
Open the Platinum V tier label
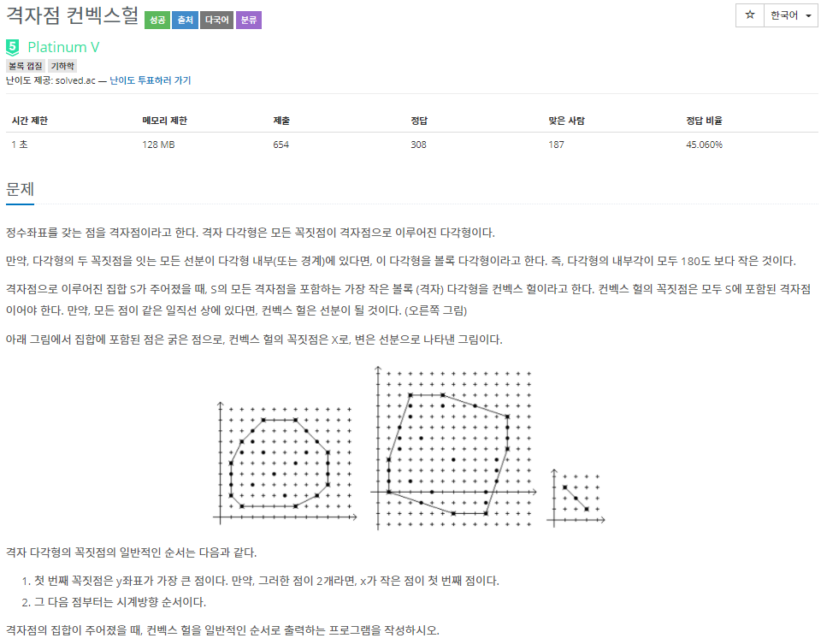pyautogui.click(x=63, y=47)
